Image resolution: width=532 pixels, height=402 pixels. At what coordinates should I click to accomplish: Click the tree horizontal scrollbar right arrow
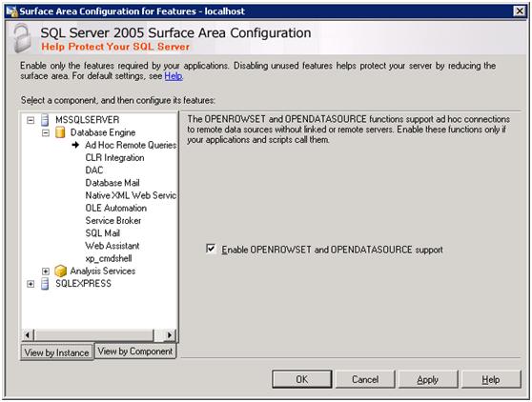pyautogui.click(x=170, y=335)
